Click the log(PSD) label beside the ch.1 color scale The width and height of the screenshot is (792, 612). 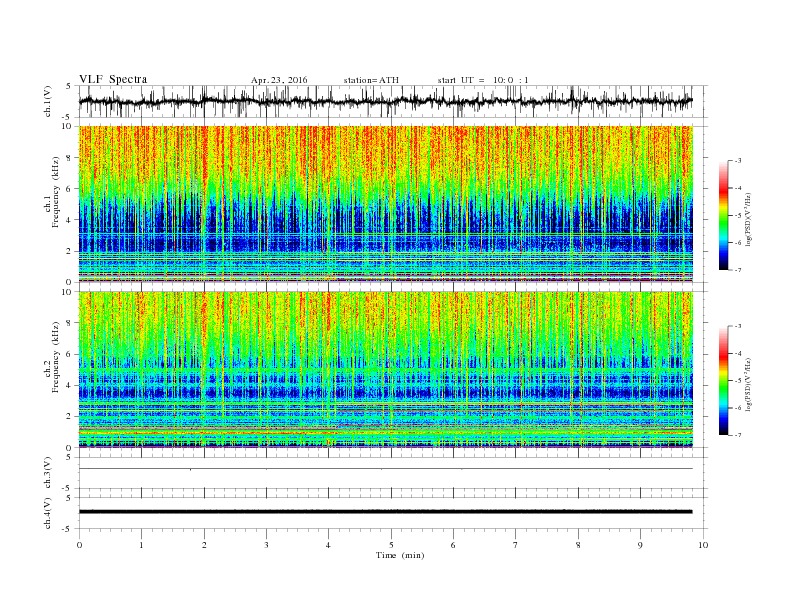pyautogui.click(x=749, y=218)
